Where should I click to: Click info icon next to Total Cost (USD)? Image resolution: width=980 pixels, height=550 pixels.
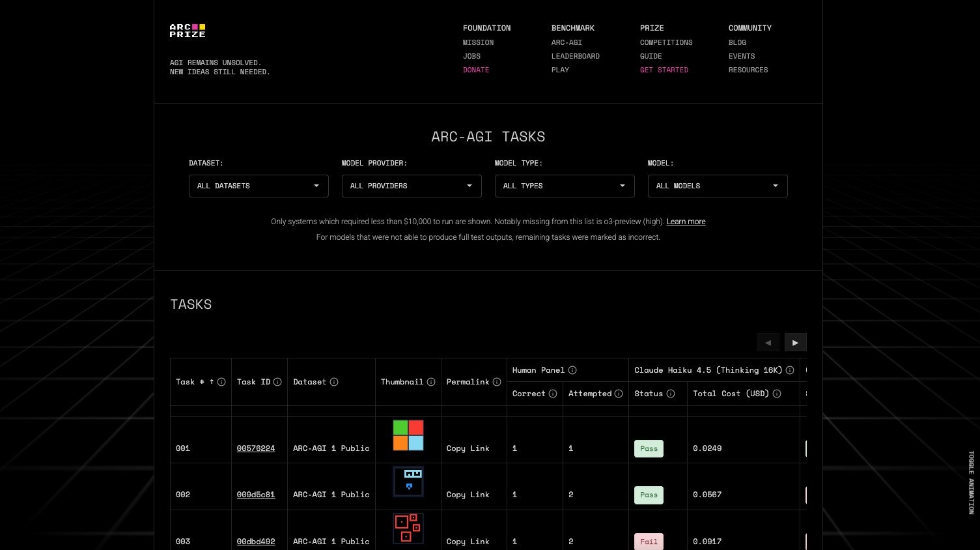[777, 394]
